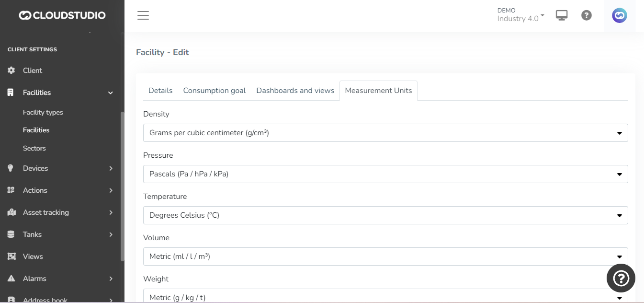The image size is (644, 303).
Task: Open Sectors in the sidebar
Action: tap(34, 148)
